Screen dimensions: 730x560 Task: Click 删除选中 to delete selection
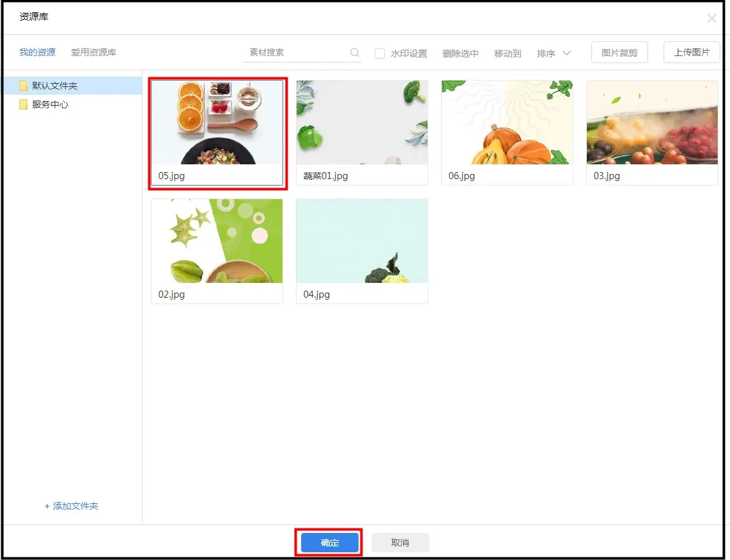tap(460, 53)
